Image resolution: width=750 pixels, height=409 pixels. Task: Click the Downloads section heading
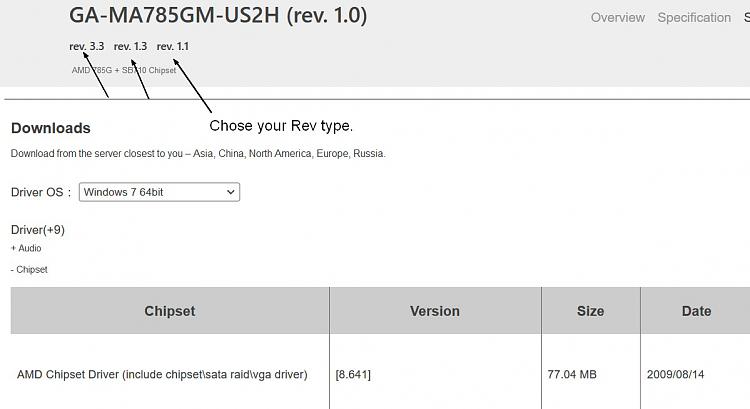tap(51, 128)
